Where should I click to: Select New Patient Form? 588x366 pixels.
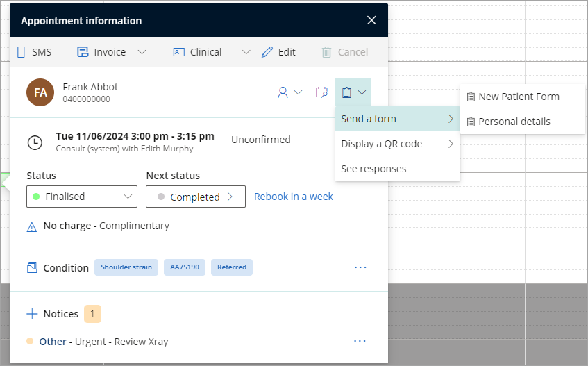pos(522,97)
